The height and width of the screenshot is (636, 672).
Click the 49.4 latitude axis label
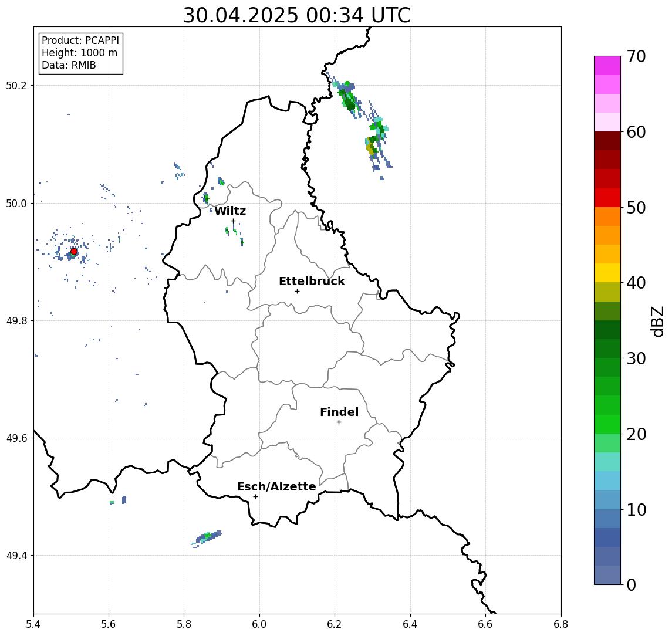click(16, 556)
